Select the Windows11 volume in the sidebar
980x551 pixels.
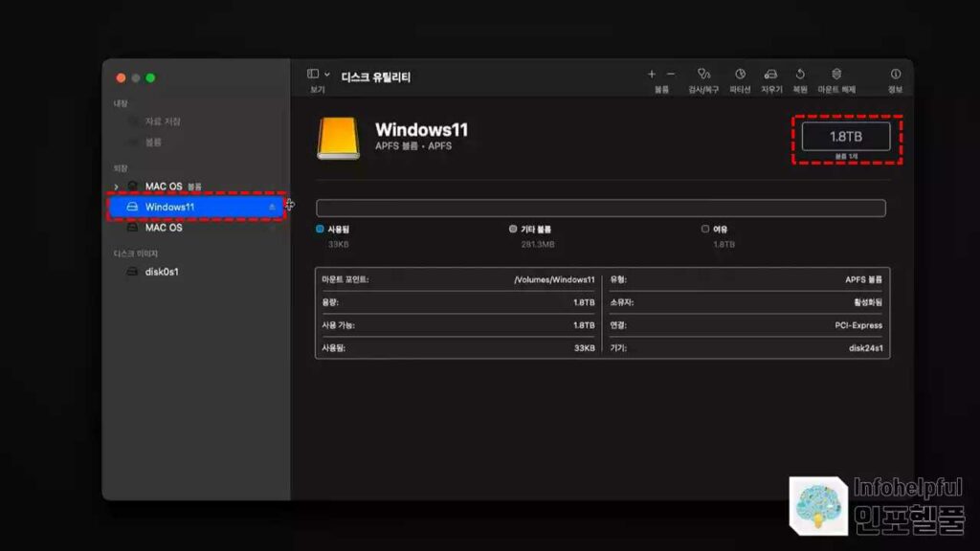point(196,207)
